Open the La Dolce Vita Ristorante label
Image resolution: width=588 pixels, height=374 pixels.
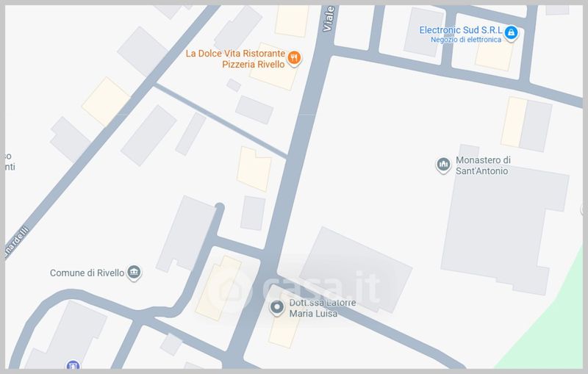pyautogui.click(x=235, y=54)
